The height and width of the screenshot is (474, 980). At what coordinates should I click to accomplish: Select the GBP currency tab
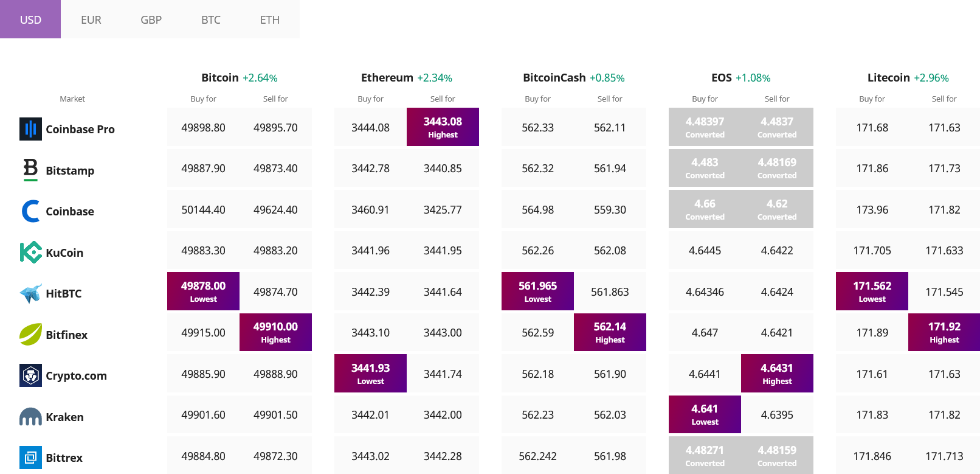pyautogui.click(x=151, y=19)
